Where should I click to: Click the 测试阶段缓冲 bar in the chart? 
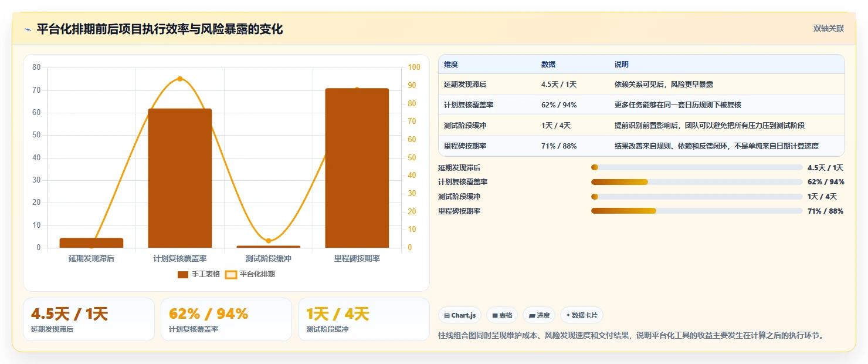click(269, 247)
